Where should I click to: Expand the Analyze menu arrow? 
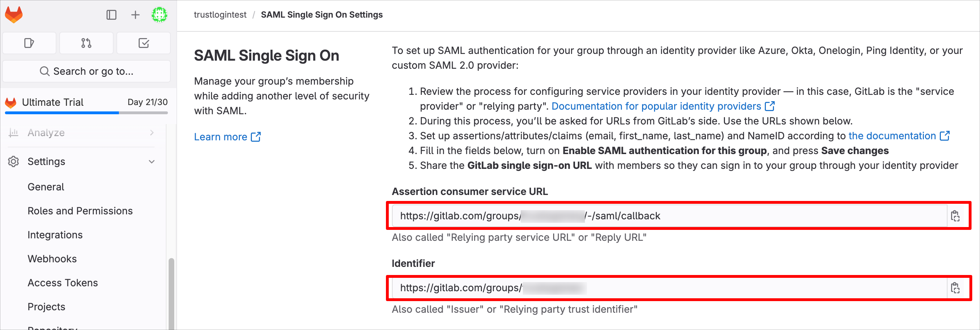[x=152, y=133]
